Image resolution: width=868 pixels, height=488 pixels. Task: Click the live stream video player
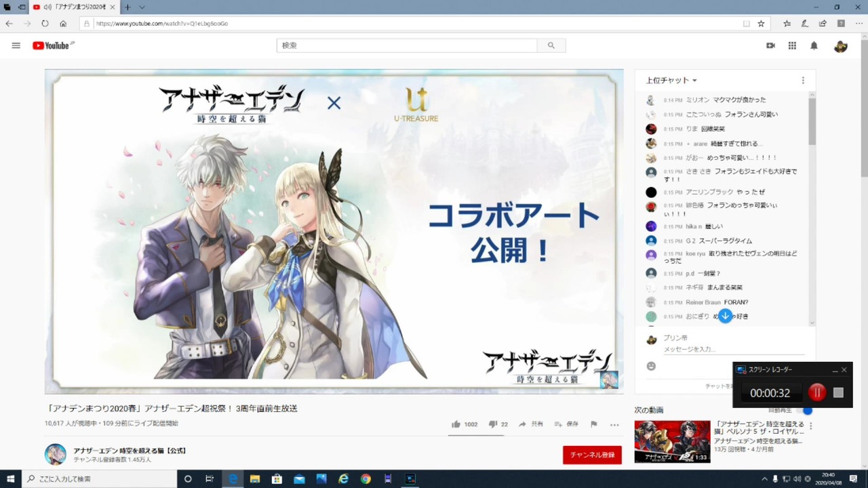[x=334, y=231]
